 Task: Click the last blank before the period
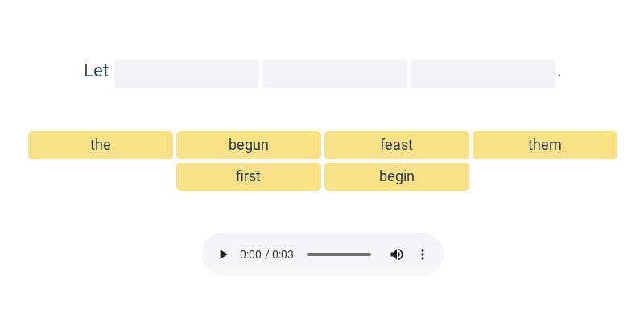click(483, 73)
